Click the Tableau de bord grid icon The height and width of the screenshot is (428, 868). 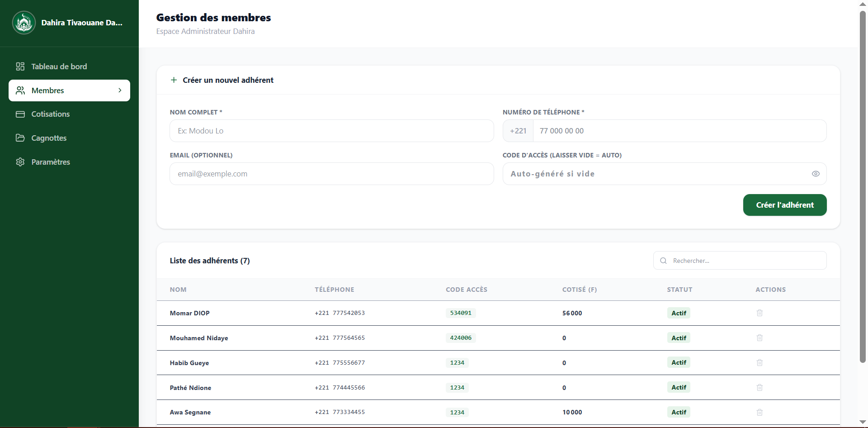coord(20,67)
